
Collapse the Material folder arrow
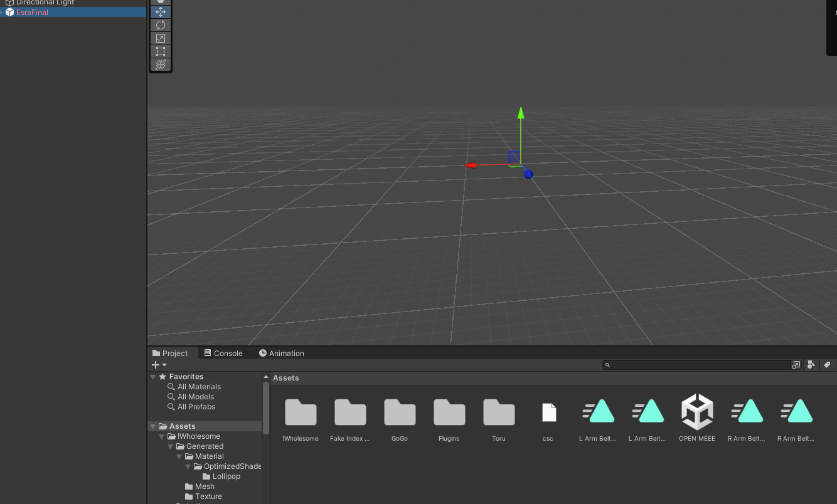tap(179, 456)
